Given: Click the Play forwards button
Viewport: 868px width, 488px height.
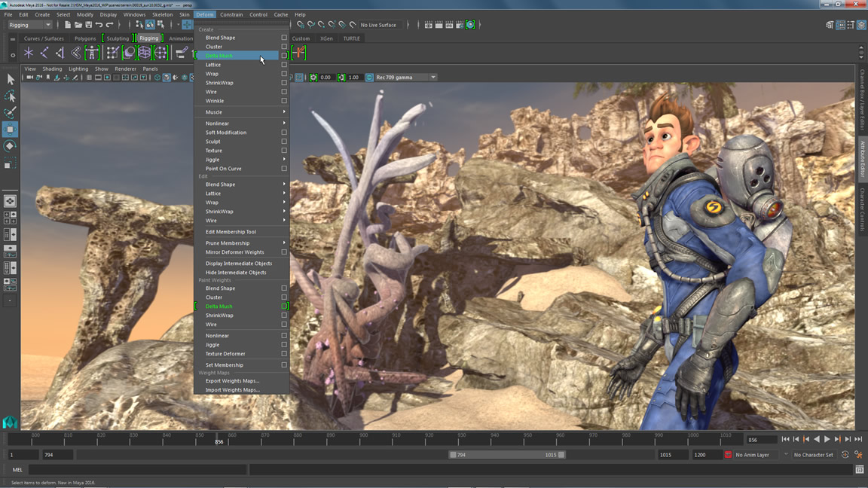Looking at the screenshot, I should click(827, 439).
